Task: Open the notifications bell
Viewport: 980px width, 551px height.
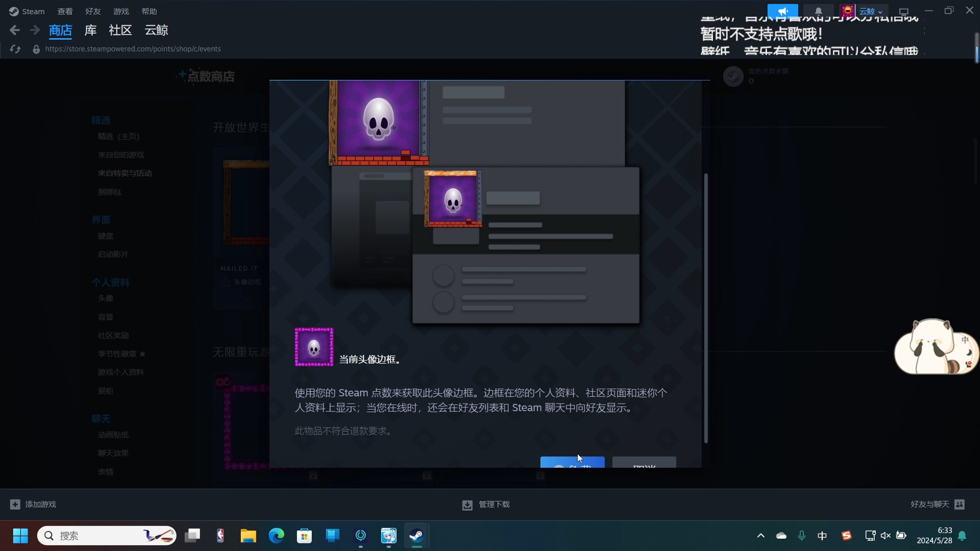Action: click(x=818, y=11)
